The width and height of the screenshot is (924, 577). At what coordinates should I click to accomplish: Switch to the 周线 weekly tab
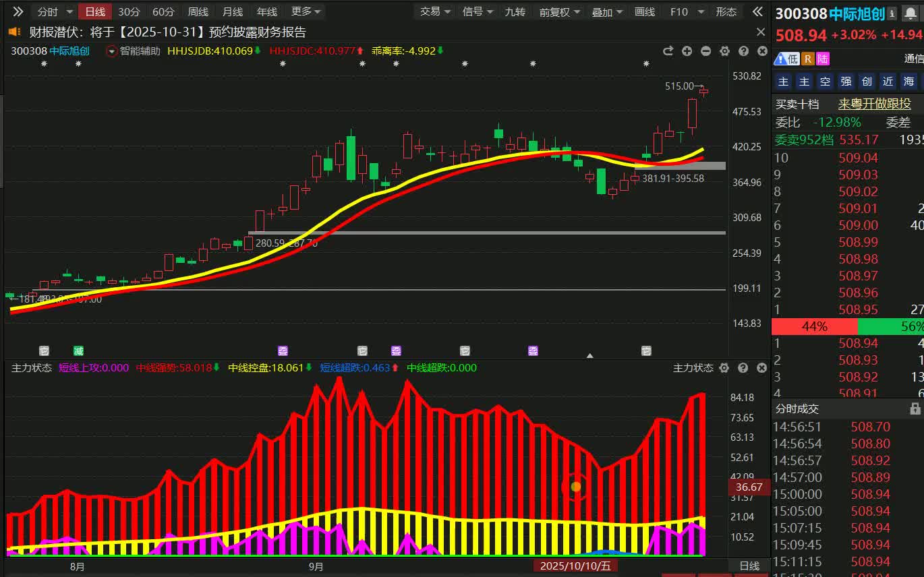pyautogui.click(x=198, y=11)
